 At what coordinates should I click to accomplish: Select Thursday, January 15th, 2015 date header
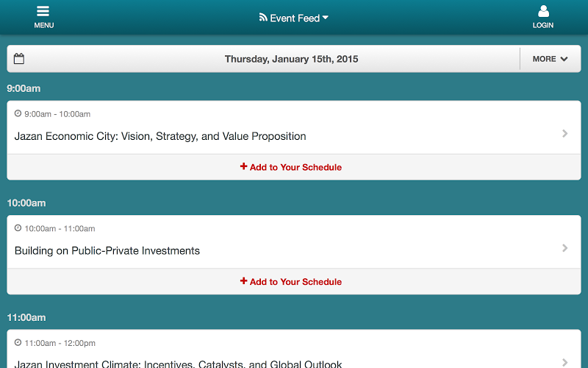tap(291, 59)
